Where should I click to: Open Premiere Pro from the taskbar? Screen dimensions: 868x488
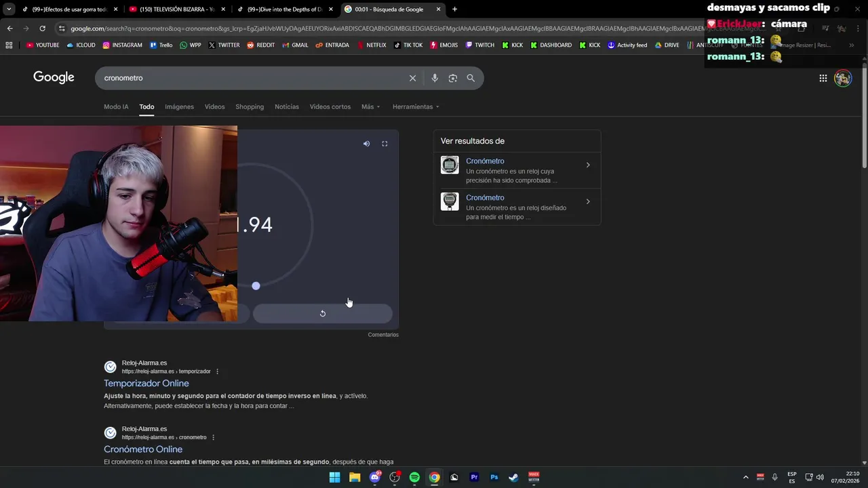pos(474,477)
